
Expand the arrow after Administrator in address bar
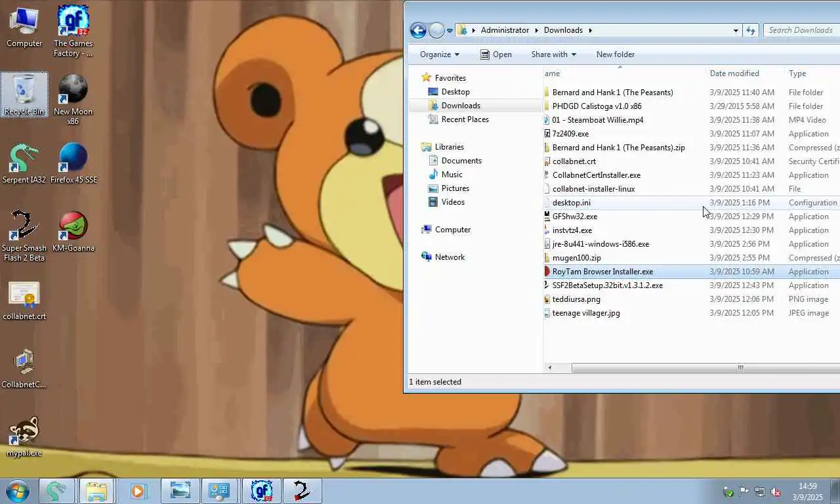(x=536, y=30)
